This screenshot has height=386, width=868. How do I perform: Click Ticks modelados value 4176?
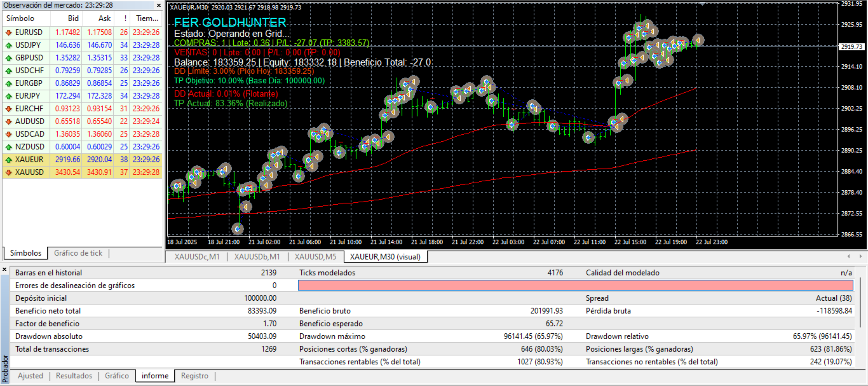click(555, 273)
